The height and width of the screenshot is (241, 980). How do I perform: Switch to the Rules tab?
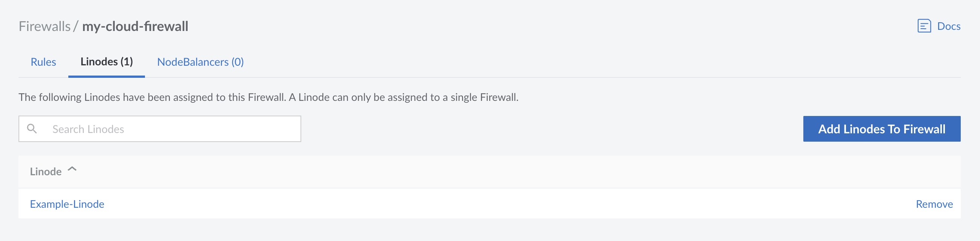point(43,62)
